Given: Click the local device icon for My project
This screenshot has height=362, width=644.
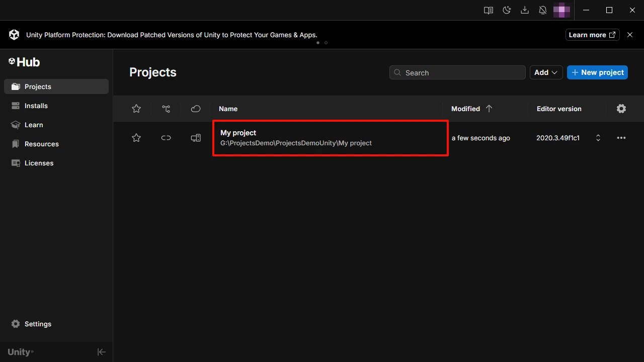Looking at the screenshot, I should (196, 138).
